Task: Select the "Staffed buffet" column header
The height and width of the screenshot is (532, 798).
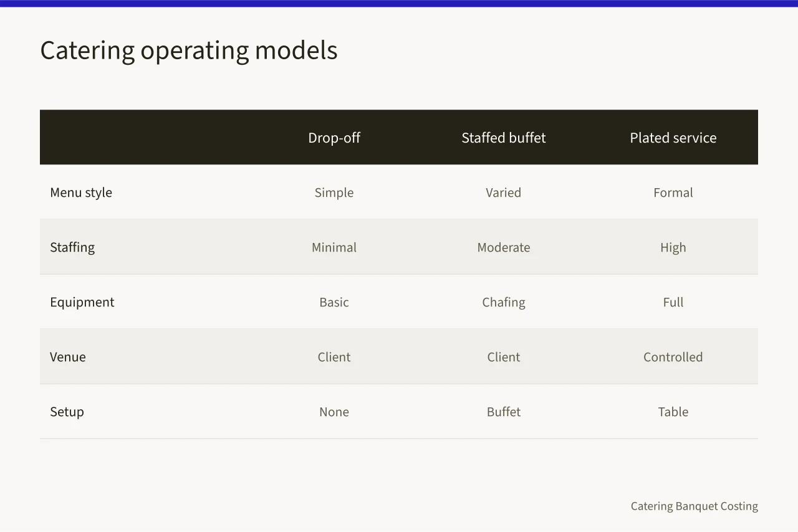Action: (x=504, y=138)
